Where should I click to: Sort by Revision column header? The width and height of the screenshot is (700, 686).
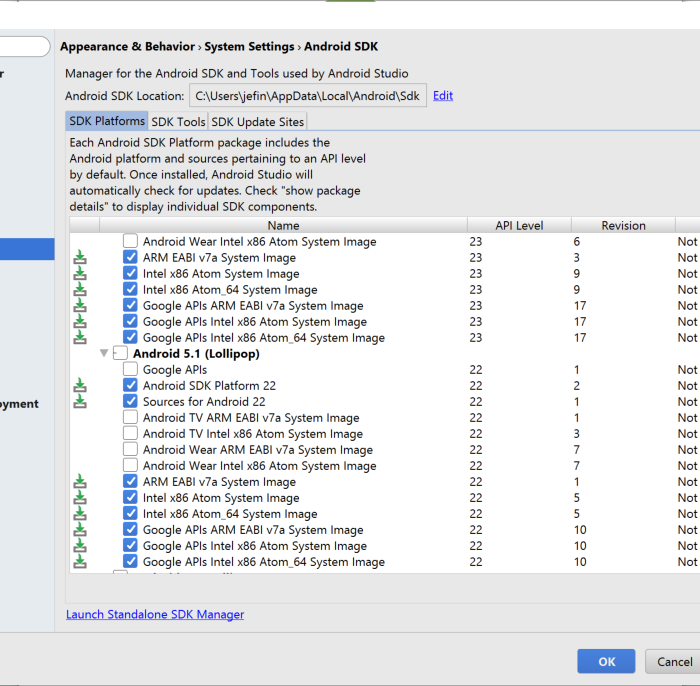(623, 225)
